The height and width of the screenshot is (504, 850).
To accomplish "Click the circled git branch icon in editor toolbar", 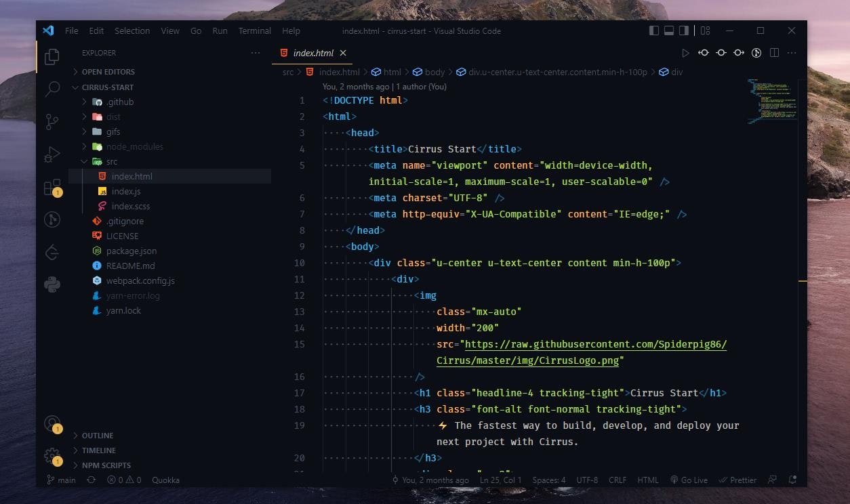I will point(756,53).
